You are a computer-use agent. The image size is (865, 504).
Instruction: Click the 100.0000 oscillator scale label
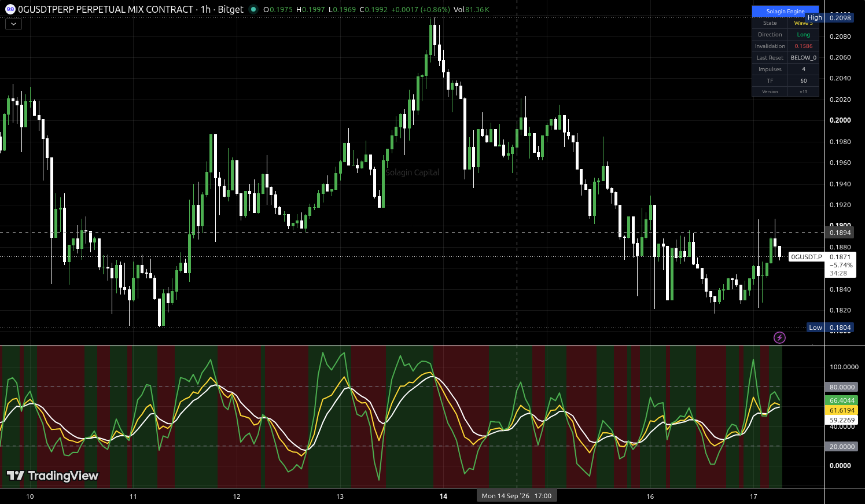tap(844, 367)
